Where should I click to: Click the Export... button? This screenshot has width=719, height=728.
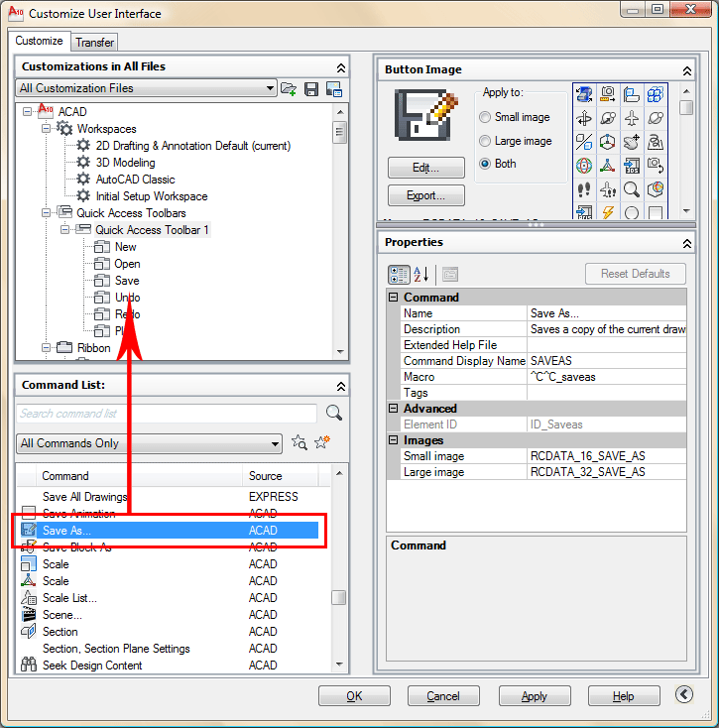pyautogui.click(x=426, y=195)
